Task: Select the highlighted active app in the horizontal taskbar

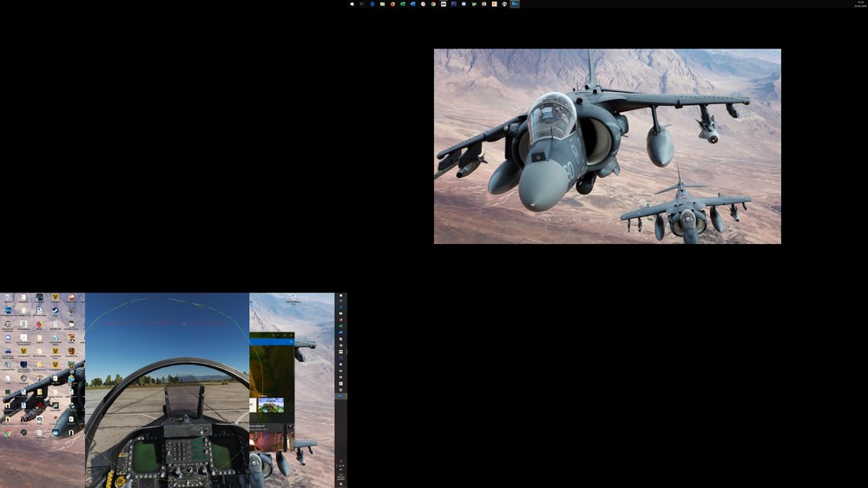Action: [x=515, y=3]
